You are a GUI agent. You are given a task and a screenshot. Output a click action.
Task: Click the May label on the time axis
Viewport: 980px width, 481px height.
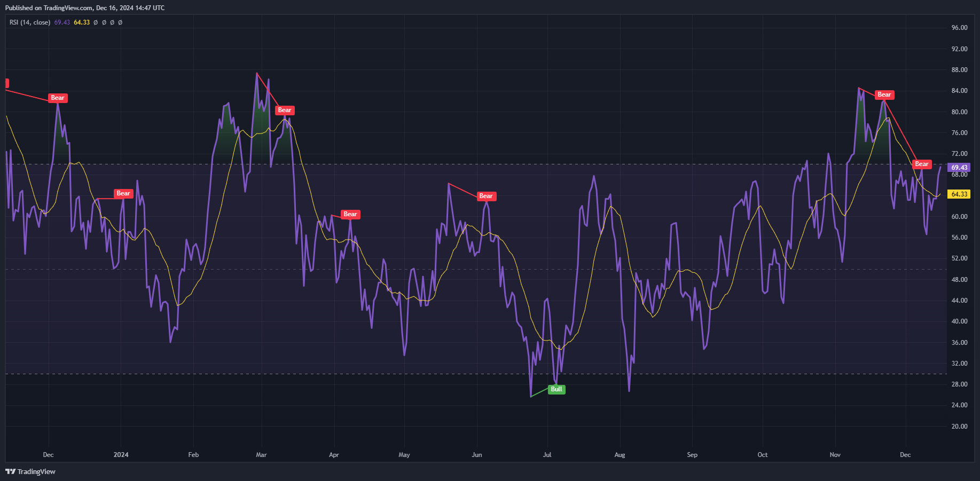click(404, 455)
